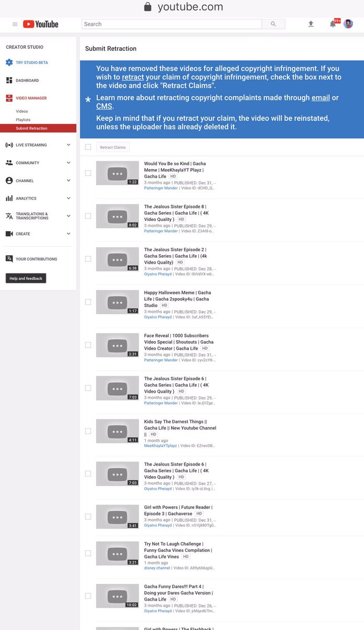
Task: Open thumbnail of Would You Be so Kind
Action: pos(117,173)
